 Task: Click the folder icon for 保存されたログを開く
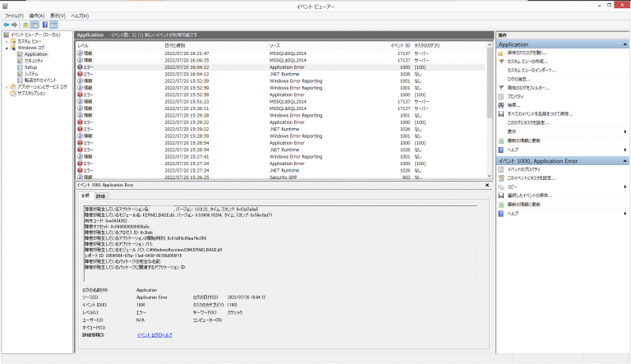[501, 53]
